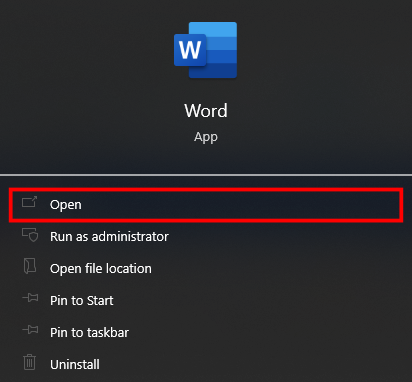Click the Word app title text

click(206, 111)
